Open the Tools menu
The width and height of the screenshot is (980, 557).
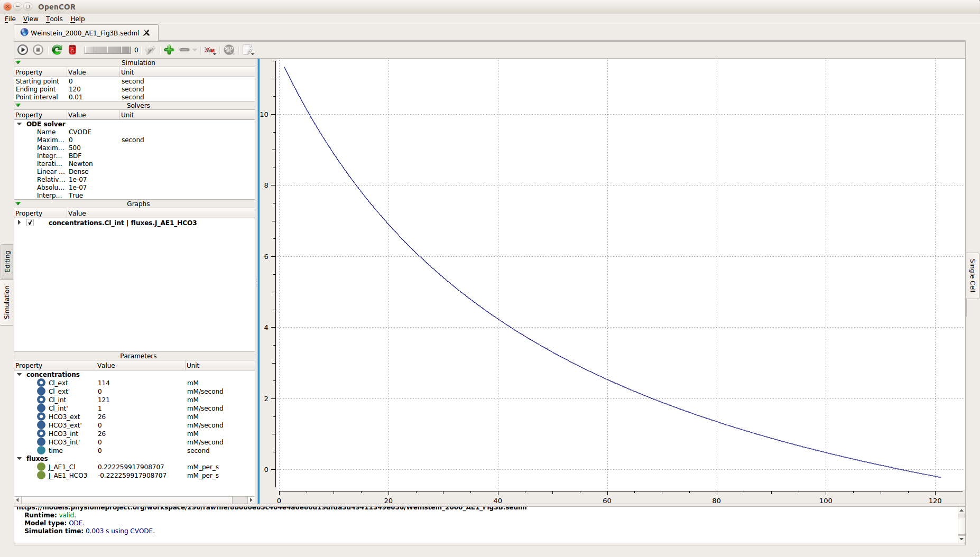[54, 19]
